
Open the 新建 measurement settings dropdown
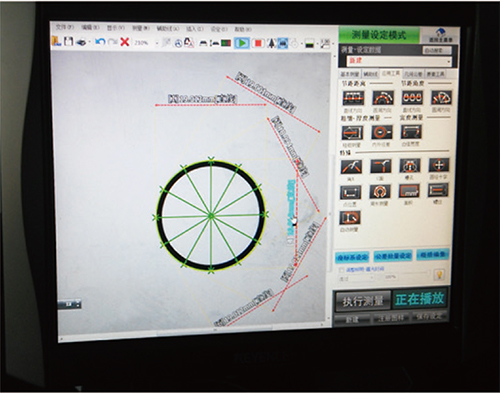point(399,61)
